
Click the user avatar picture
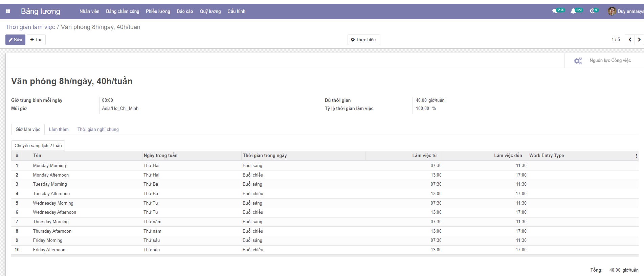(612, 11)
